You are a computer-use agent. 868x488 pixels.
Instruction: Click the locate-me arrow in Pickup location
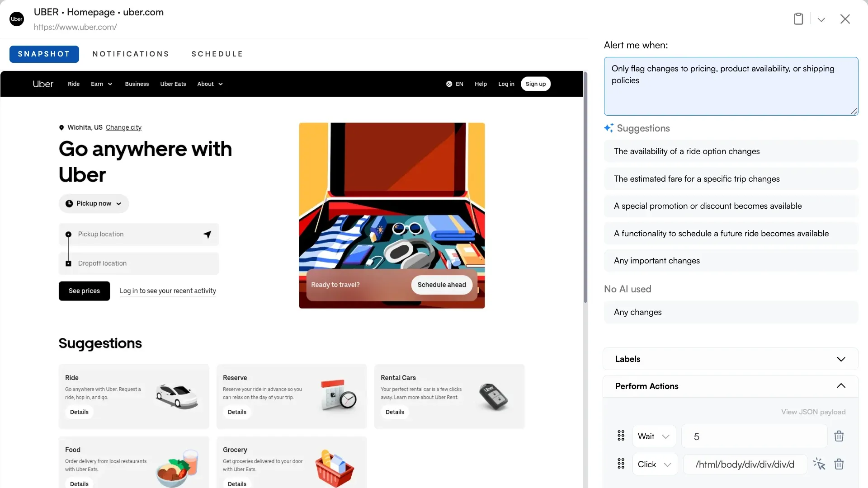tap(207, 234)
